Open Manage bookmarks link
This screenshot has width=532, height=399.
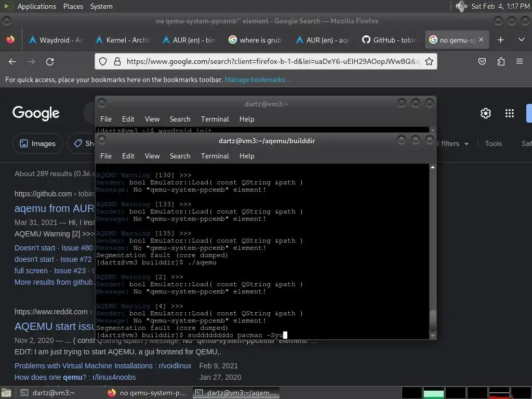click(x=258, y=79)
